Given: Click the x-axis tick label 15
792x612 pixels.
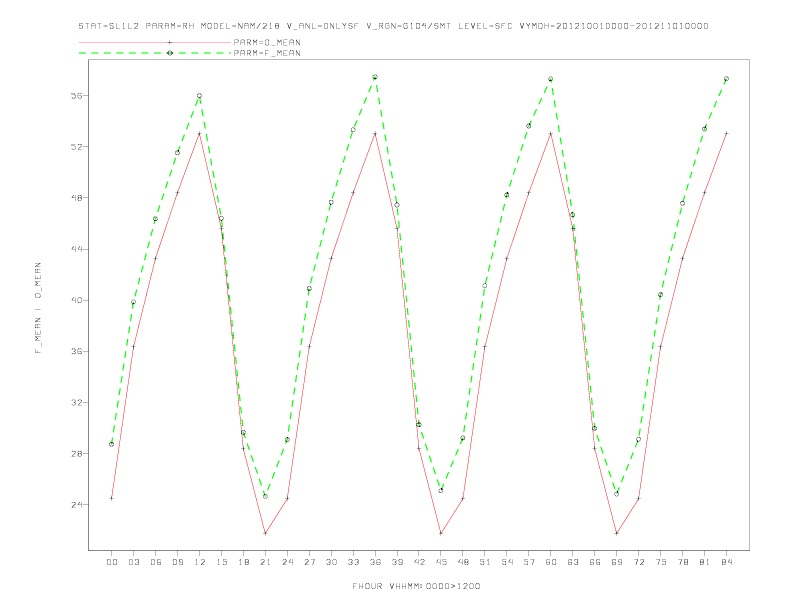Looking at the screenshot, I should [x=221, y=562].
